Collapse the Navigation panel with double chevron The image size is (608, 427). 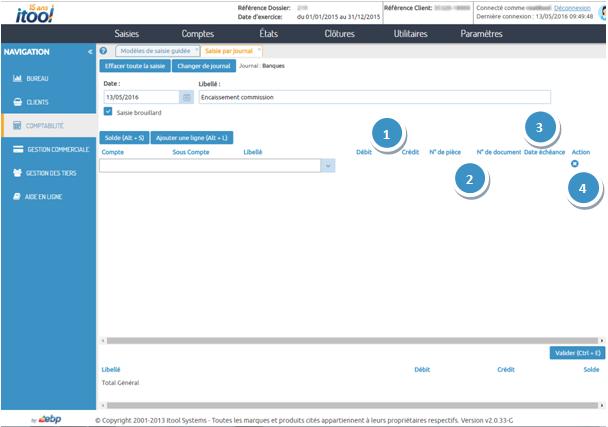[x=90, y=51]
